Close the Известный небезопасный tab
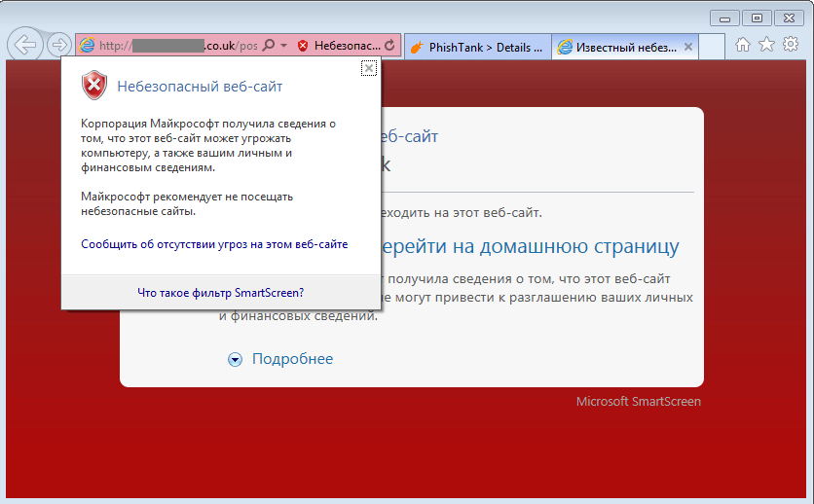 tap(688, 47)
